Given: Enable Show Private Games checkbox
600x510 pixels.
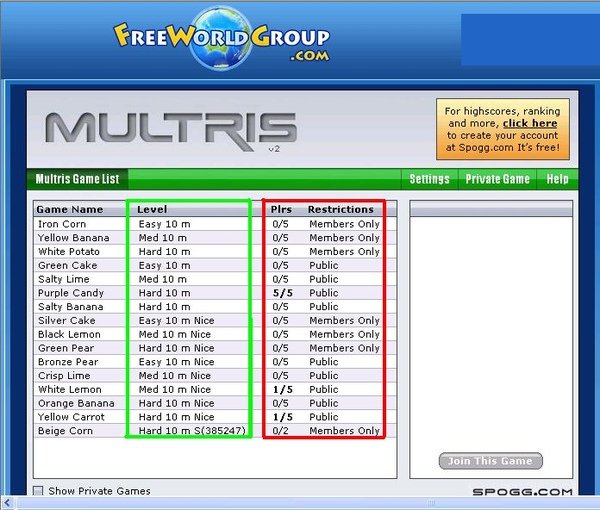Looking at the screenshot, I should (x=38, y=491).
